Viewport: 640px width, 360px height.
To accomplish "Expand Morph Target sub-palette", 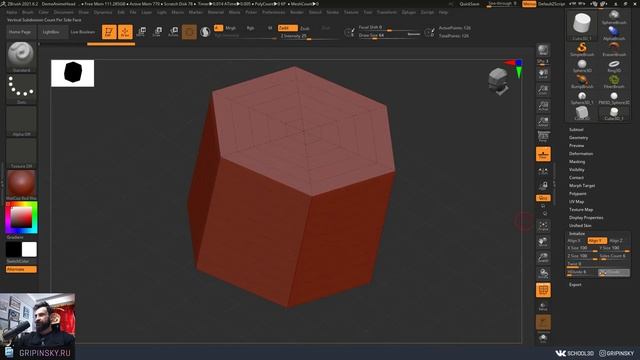I will pos(582,186).
